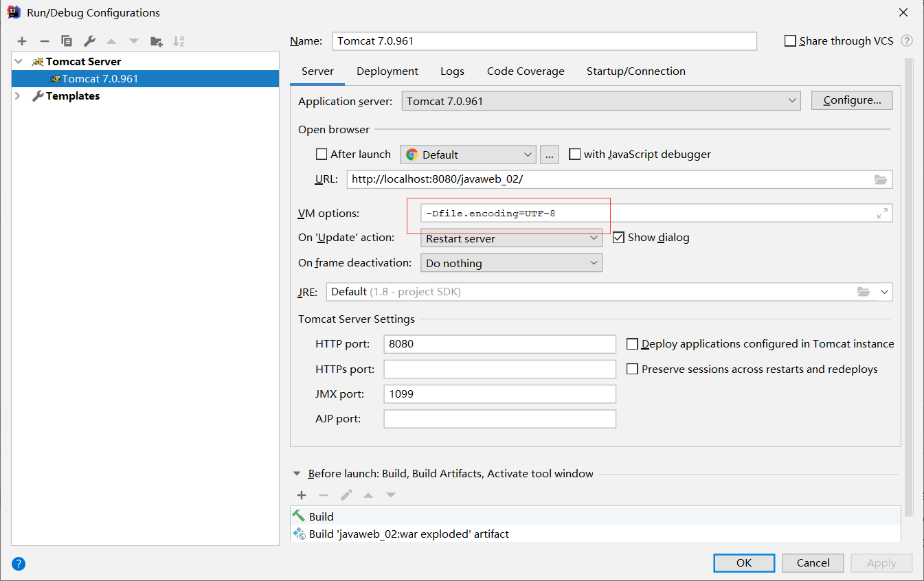
Task: Click the Apply button
Action: (881, 563)
